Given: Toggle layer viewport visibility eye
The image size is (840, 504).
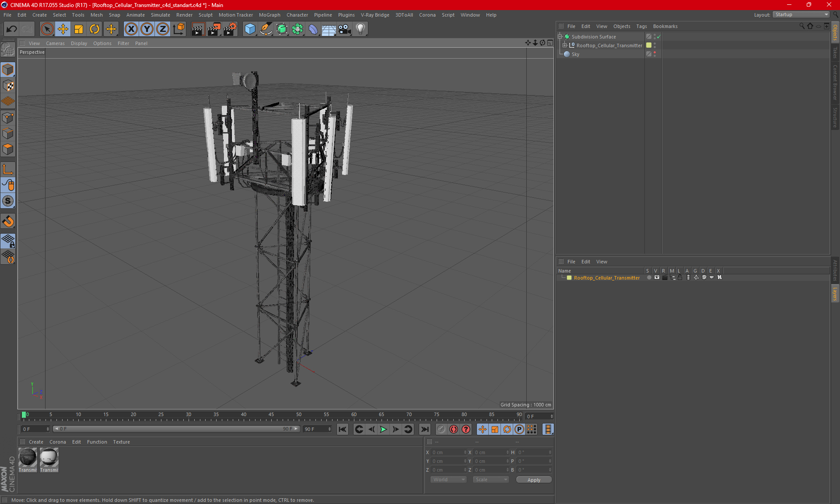Looking at the screenshot, I should (657, 277).
